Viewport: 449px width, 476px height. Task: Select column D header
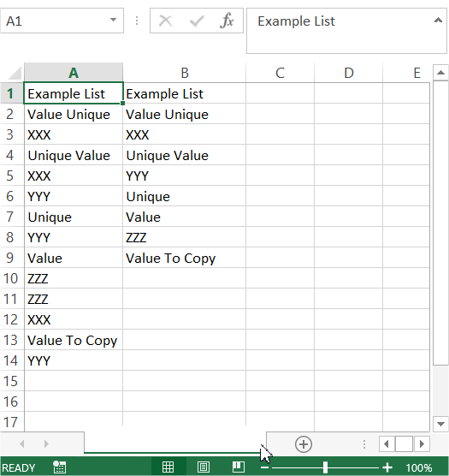pos(349,73)
